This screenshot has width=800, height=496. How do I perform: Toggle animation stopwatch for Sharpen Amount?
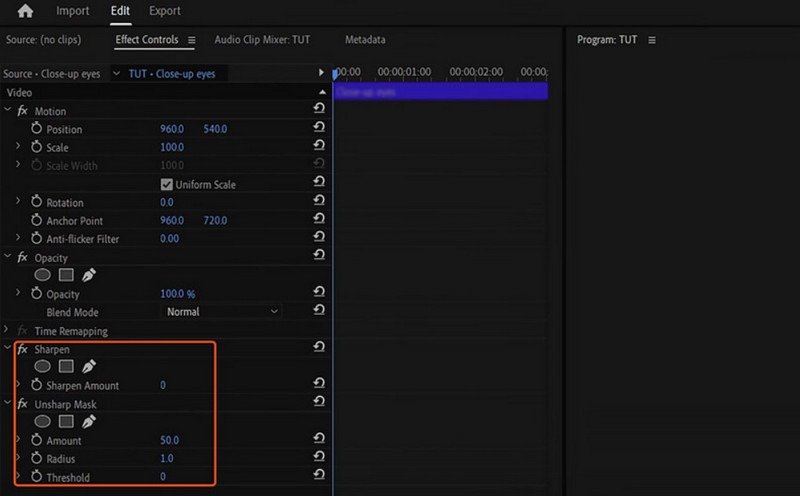click(x=37, y=386)
